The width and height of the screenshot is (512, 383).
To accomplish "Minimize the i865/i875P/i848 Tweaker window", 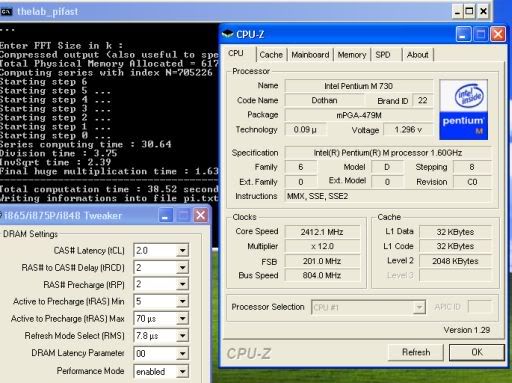I will (165, 215).
